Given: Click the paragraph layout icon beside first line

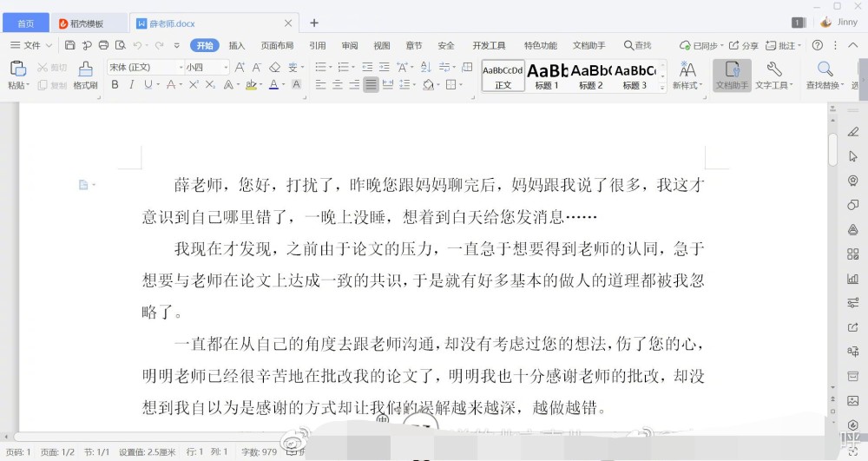Looking at the screenshot, I should (83, 185).
